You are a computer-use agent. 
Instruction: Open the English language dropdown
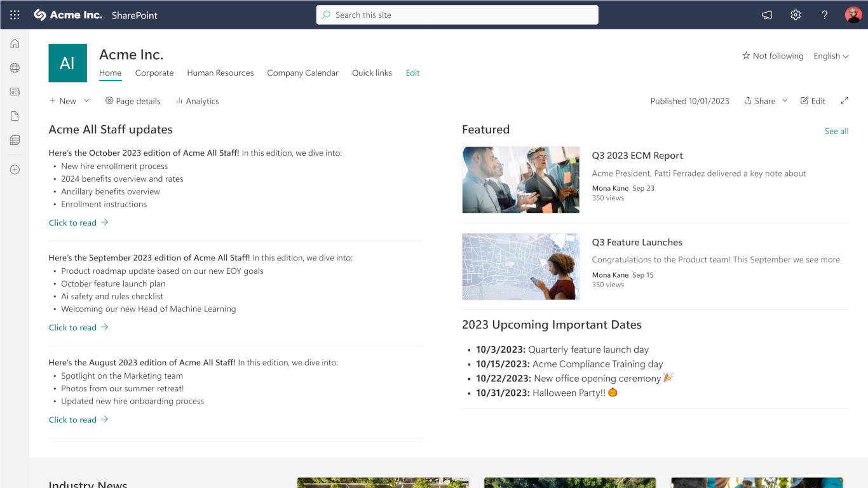(831, 56)
